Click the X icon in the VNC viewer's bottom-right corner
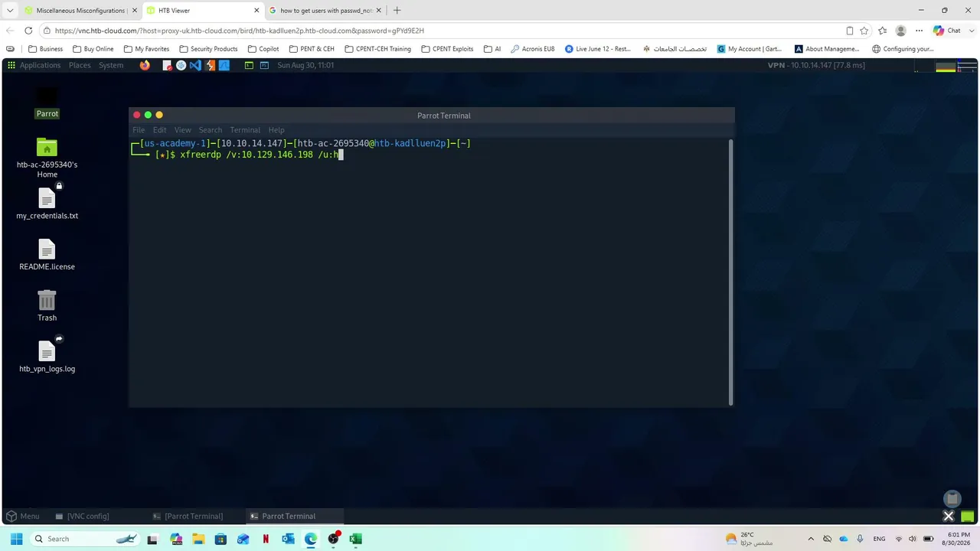Image resolution: width=980 pixels, height=551 pixels. click(949, 516)
